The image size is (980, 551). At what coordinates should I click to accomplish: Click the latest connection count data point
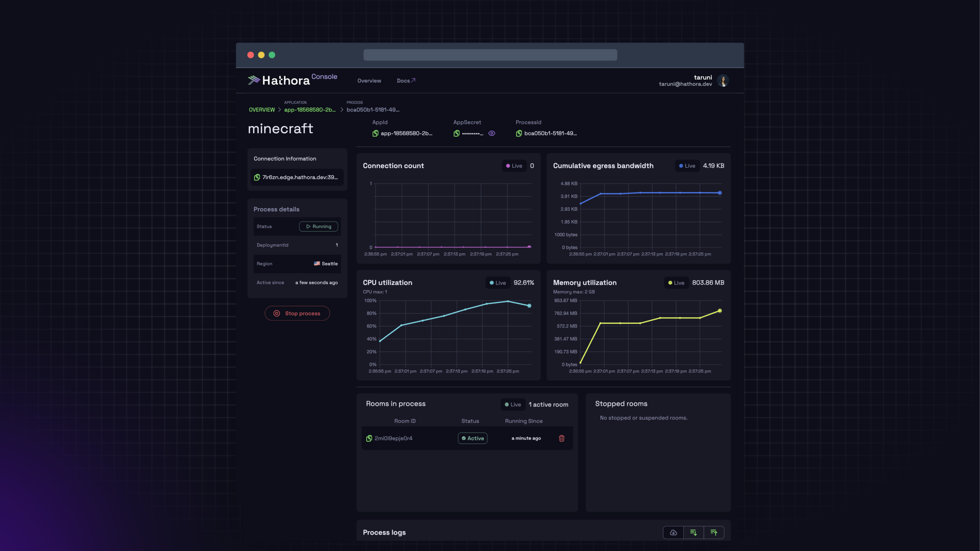pos(529,247)
